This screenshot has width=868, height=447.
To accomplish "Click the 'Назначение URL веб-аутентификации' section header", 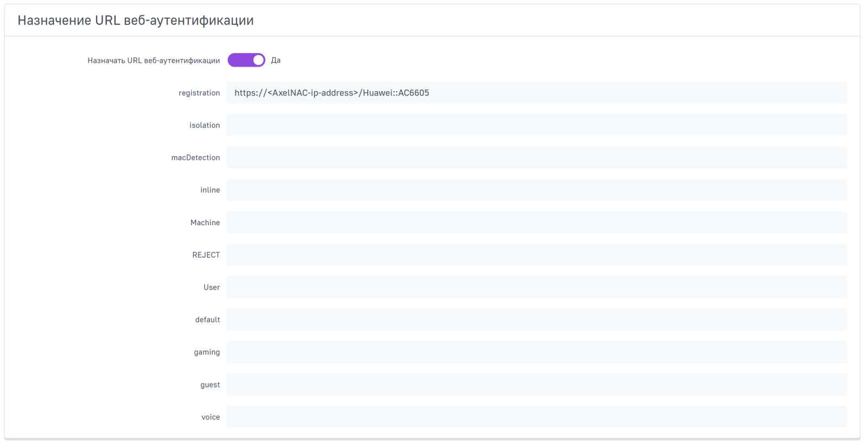I will [x=136, y=21].
